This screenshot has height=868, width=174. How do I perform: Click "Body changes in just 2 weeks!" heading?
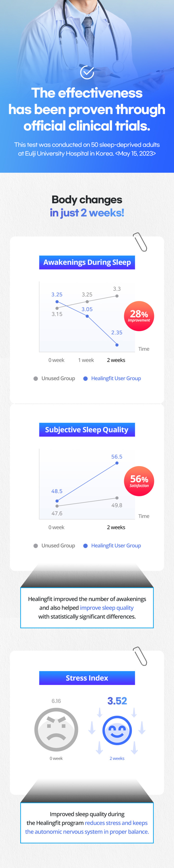[x=87, y=206]
